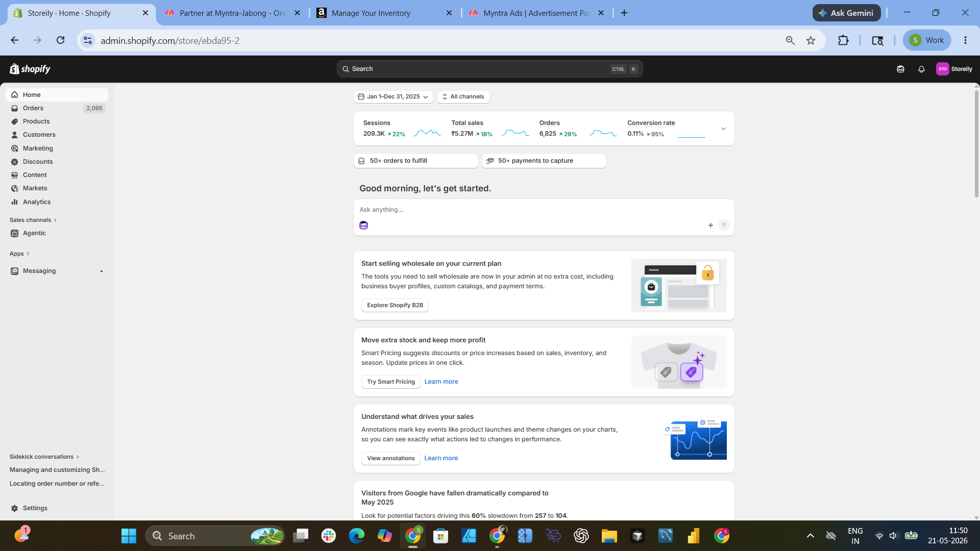Switch to the Myntra Ads tab
Image resolution: width=980 pixels, height=551 pixels.
[x=536, y=13]
